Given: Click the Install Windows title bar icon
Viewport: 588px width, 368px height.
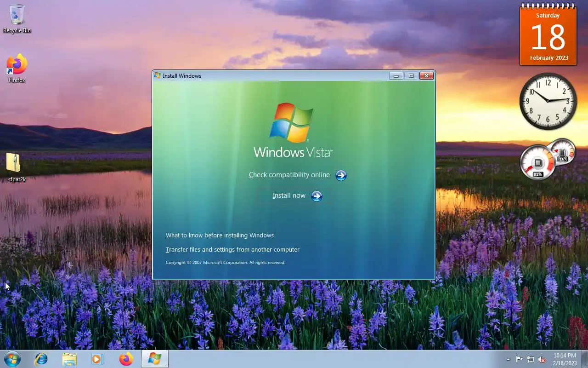Looking at the screenshot, I should 158,75.
